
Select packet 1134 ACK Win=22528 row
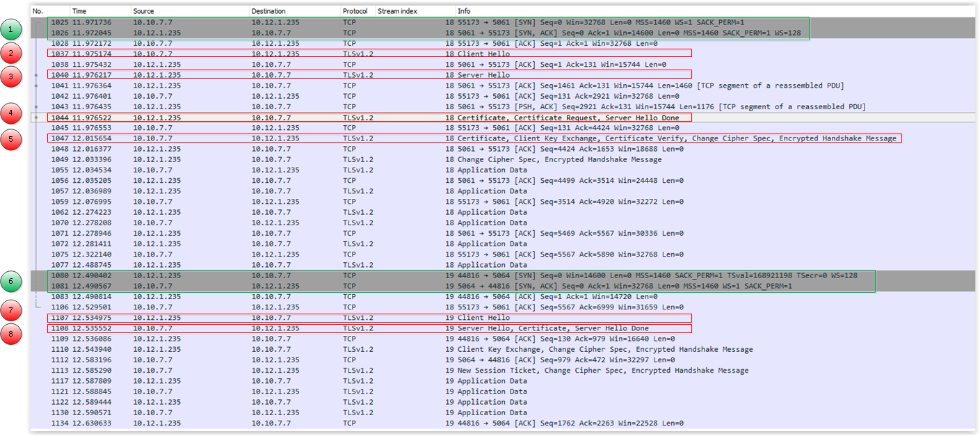502,423
